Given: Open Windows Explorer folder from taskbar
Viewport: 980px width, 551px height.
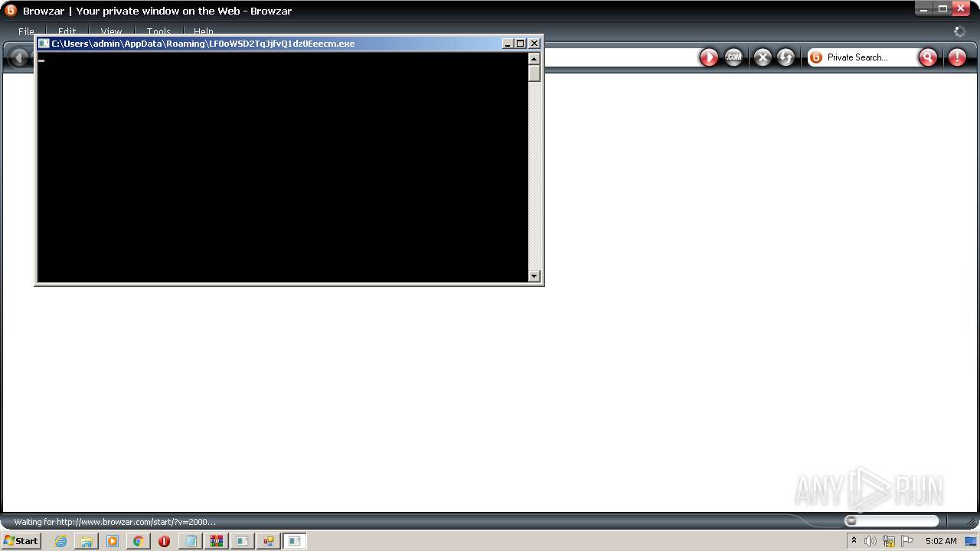Looking at the screenshot, I should (87, 541).
